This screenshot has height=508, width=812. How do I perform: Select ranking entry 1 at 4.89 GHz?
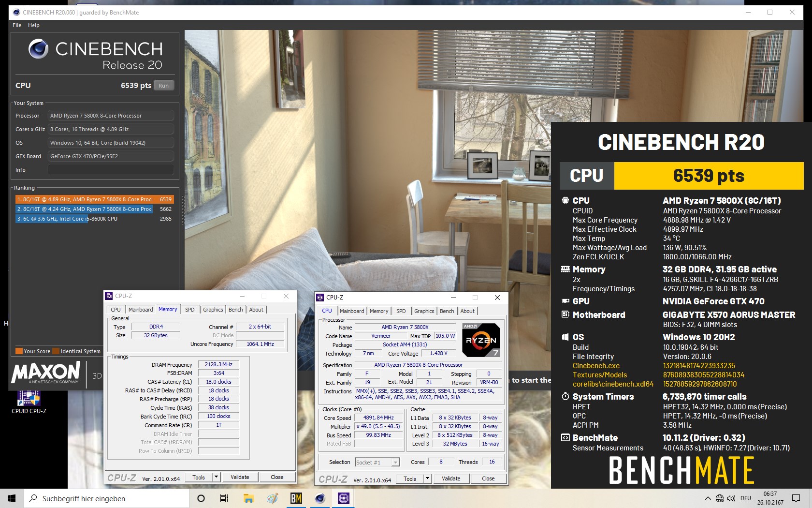coord(94,199)
